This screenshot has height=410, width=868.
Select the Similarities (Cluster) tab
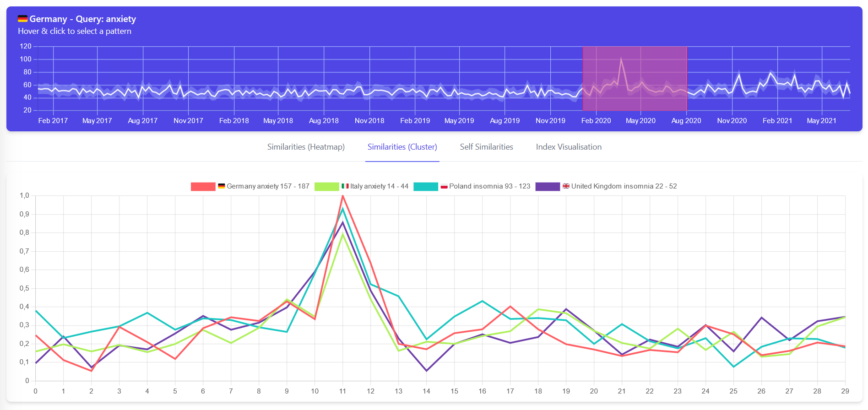pyautogui.click(x=402, y=147)
